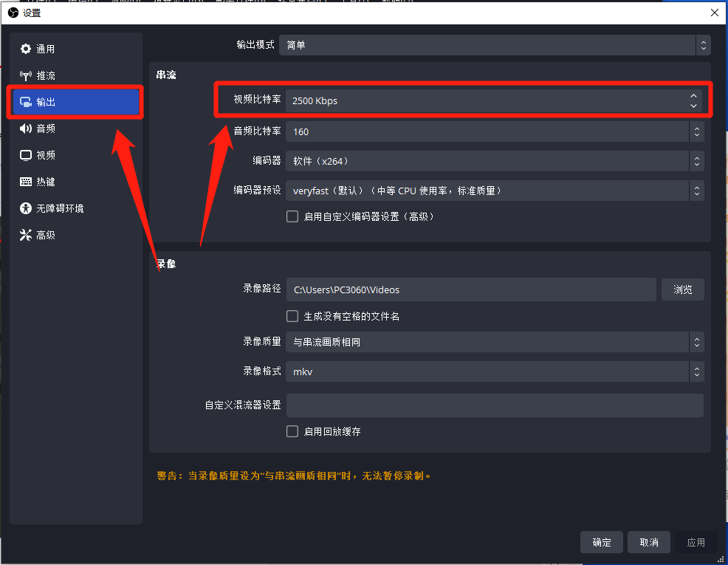Click the Output (输出) monitor icon
The height and width of the screenshot is (565, 728).
26,102
